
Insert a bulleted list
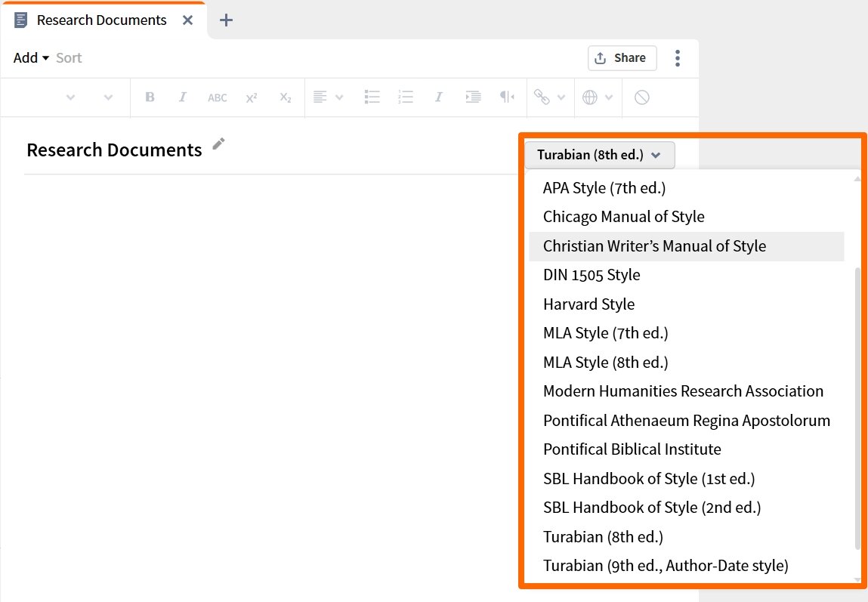point(372,97)
